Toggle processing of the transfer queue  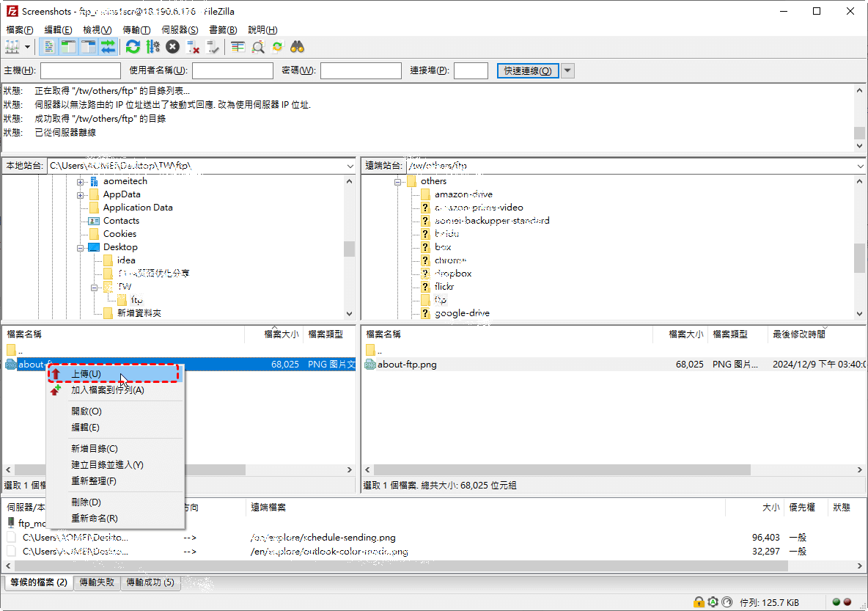pyautogui.click(x=152, y=47)
